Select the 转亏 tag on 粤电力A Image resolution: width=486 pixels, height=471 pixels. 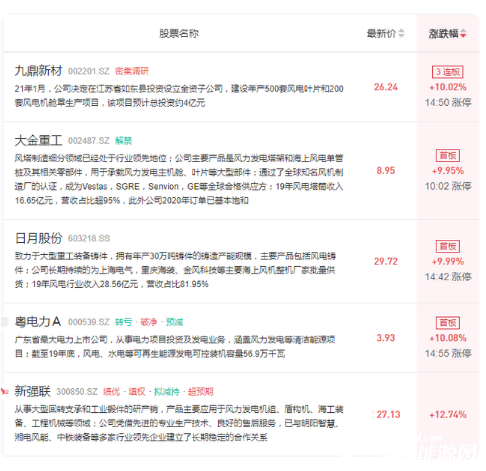(x=123, y=322)
